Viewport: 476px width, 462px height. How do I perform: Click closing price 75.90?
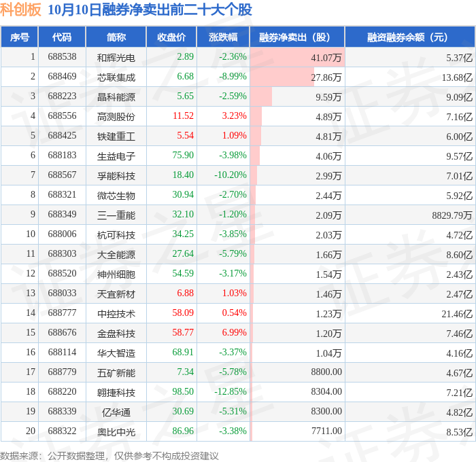pyautogui.click(x=183, y=156)
